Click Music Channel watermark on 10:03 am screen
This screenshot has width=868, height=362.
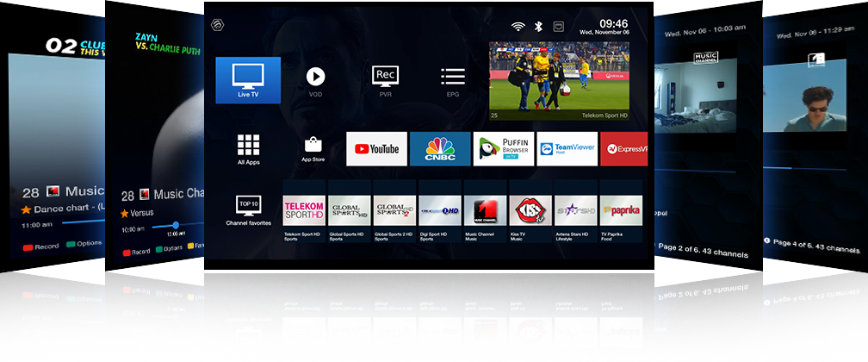coord(705,58)
